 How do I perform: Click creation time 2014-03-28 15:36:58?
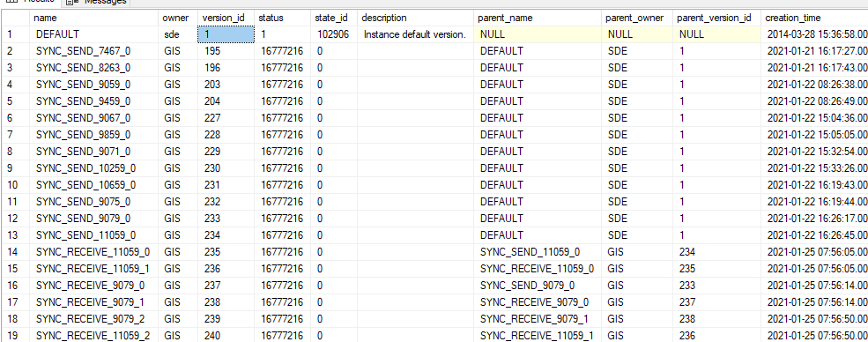click(x=814, y=34)
